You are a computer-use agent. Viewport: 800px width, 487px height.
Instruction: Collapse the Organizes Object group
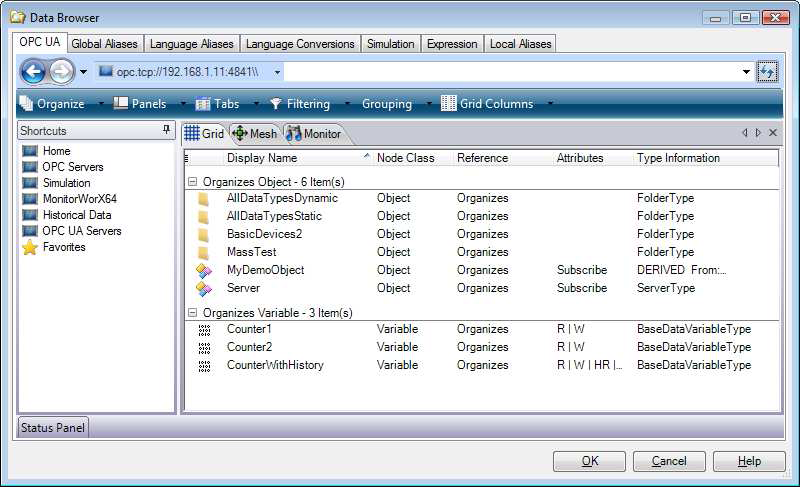tap(192, 181)
